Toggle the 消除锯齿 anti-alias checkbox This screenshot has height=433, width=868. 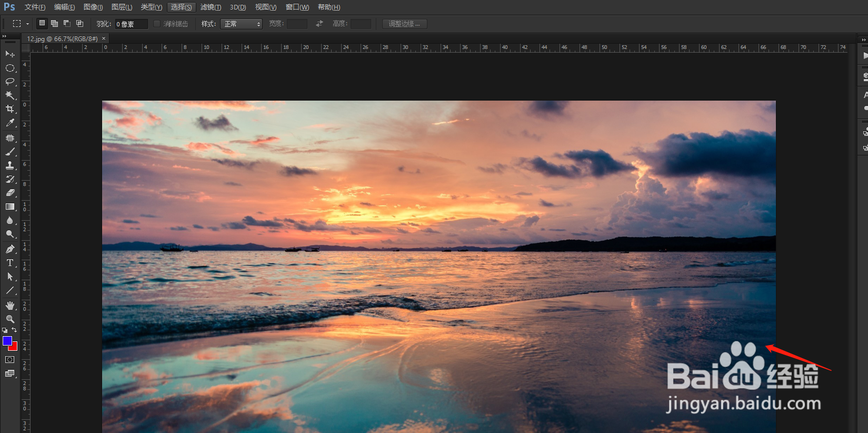click(x=157, y=24)
